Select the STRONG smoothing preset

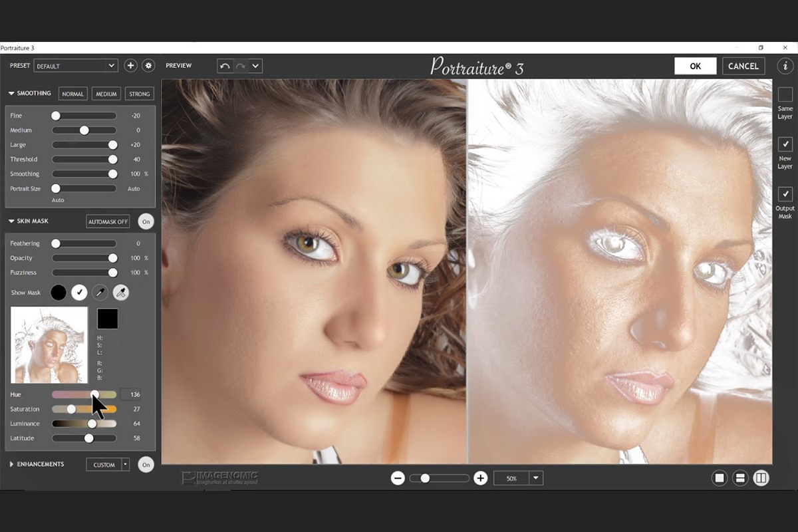139,93
